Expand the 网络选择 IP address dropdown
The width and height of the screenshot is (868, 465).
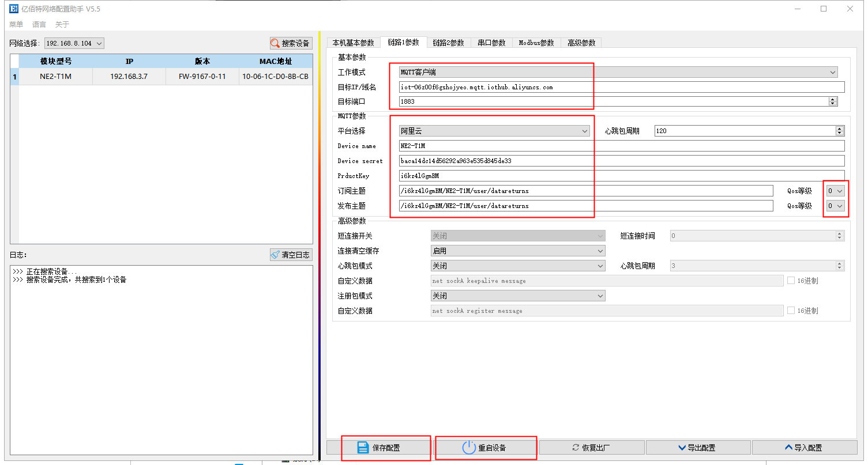(74, 43)
